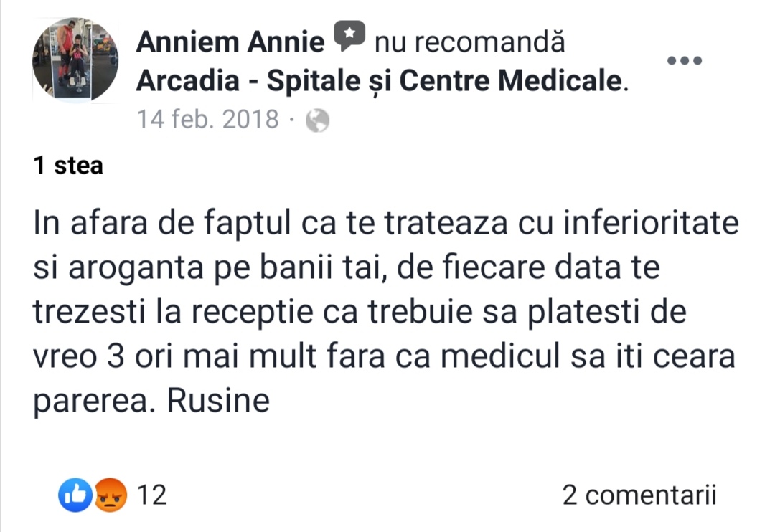Click the word "parerea" in the review
775x532 pixels.
[x=90, y=402]
